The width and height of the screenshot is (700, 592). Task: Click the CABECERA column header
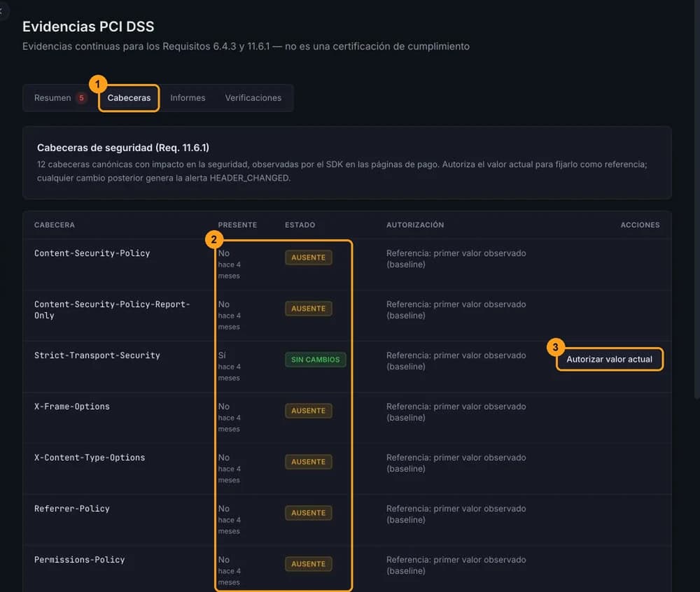pyautogui.click(x=55, y=225)
